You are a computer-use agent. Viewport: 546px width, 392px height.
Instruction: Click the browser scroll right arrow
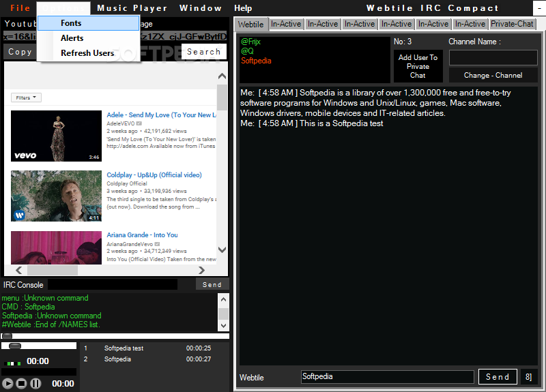[201, 270]
